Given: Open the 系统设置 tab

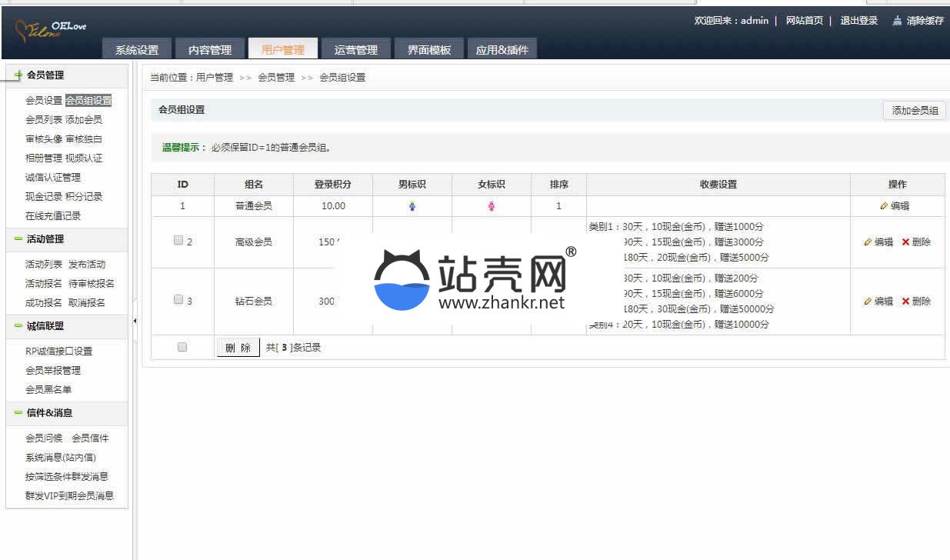Looking at the screenshot, I should [137, 50].
